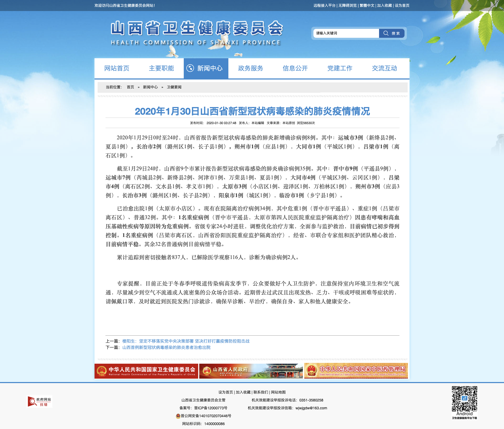Image resolution: width=504 pixels, height=429 pixels.
Task: Click the publish time 2020-01-30 03:27:48
Action: (x=221, y=123)
